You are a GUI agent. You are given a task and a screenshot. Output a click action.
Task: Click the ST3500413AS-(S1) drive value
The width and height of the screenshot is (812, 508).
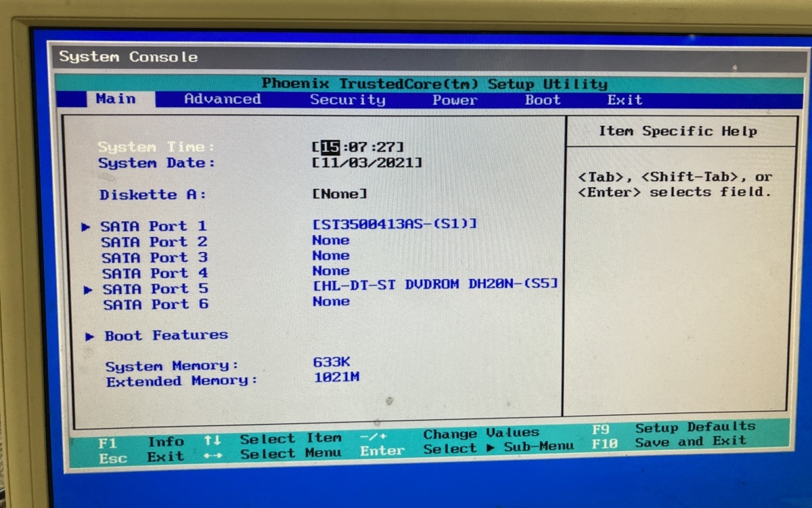tap(394, 224)
